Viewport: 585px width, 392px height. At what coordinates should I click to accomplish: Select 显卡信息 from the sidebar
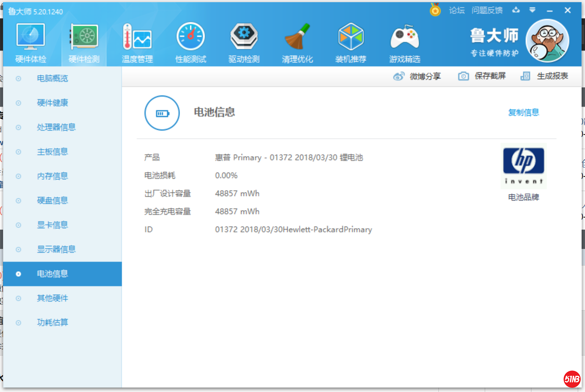(x=52, y=225)
